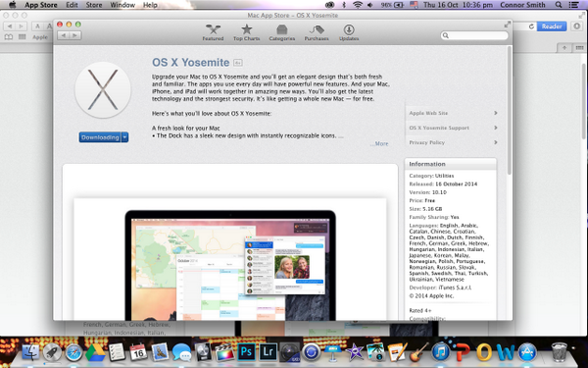Click the OS X Yosemite app icon

[x=103, y=90]
